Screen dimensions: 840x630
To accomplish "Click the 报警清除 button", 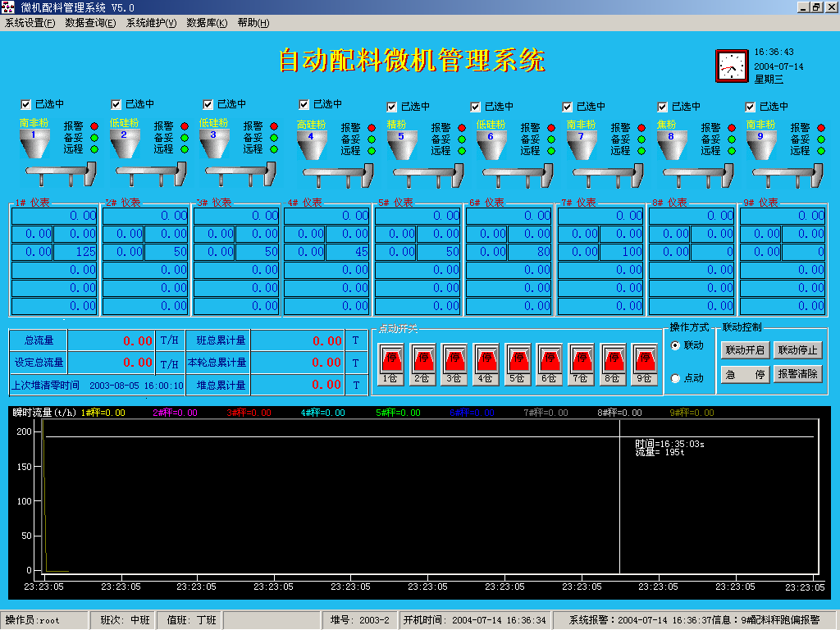I will (798, 374).
